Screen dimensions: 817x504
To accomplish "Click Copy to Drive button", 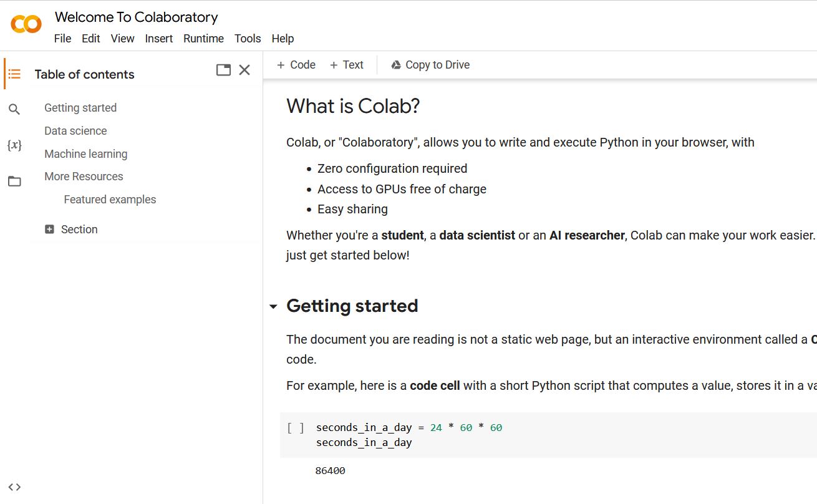I will [430, 65].
